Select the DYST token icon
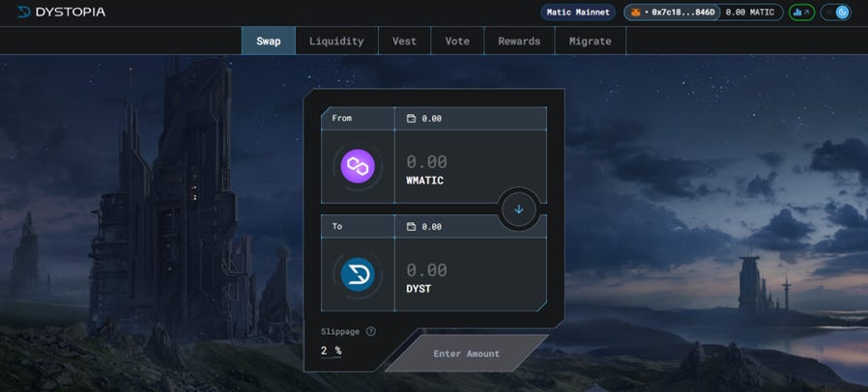This screenshot has height=392, width=868. click(x=358, y=275)
